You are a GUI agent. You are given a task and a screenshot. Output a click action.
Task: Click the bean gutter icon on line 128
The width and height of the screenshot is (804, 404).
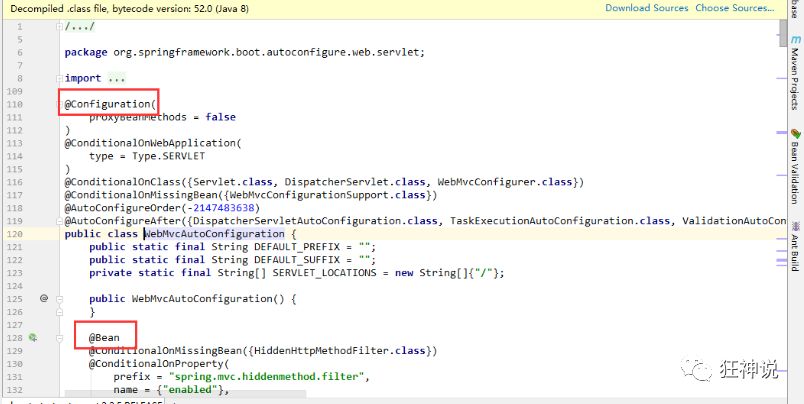point(33,337)
